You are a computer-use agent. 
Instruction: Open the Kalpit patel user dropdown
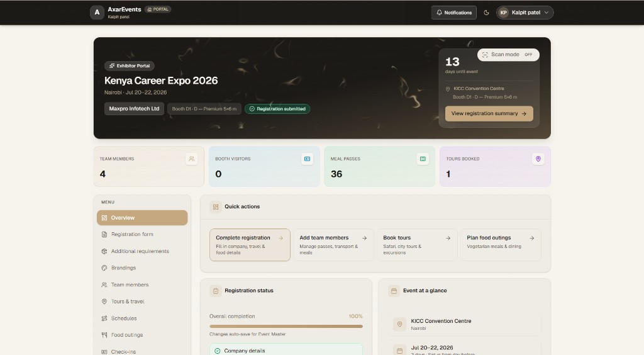(525, 13)
